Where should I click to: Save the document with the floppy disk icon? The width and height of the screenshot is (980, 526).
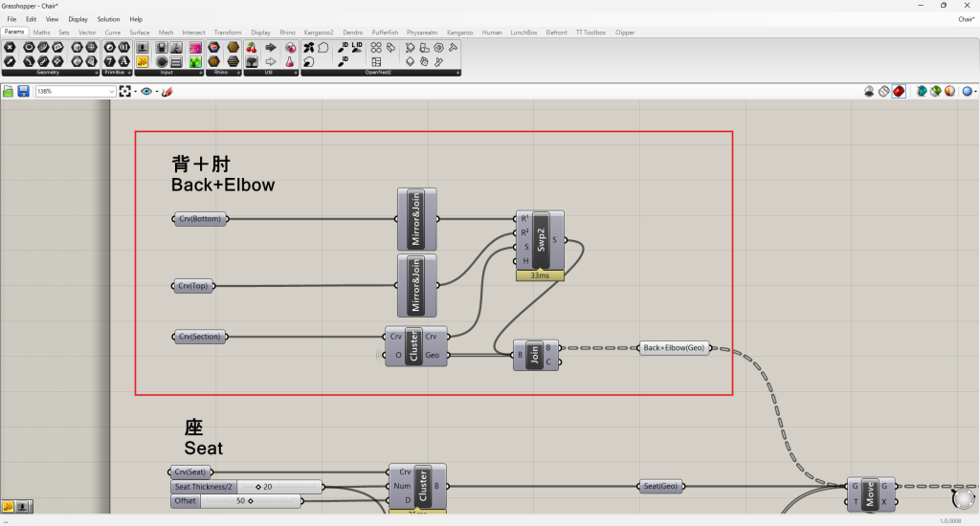pos(23,92)
